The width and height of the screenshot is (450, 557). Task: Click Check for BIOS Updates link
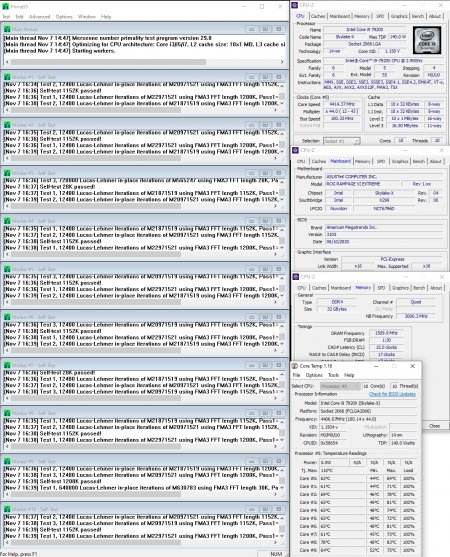coord(392,394)
